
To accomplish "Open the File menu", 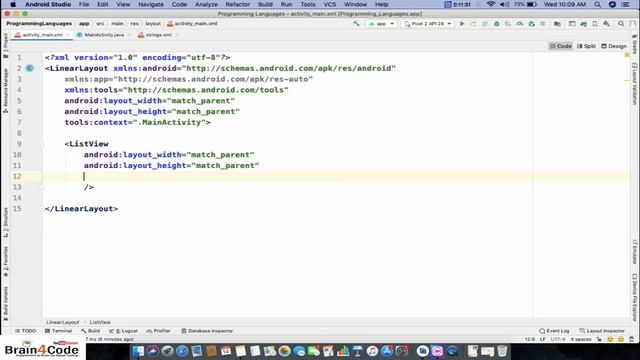I will point(84,4).
